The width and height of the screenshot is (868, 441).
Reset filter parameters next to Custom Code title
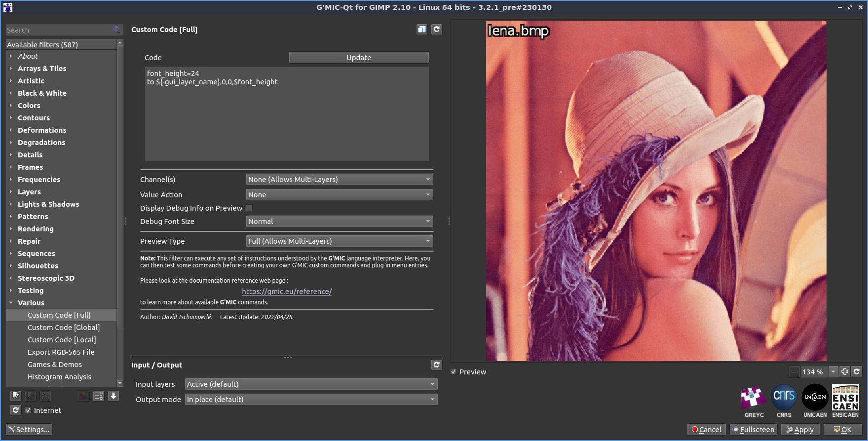(x=436, y=30)
